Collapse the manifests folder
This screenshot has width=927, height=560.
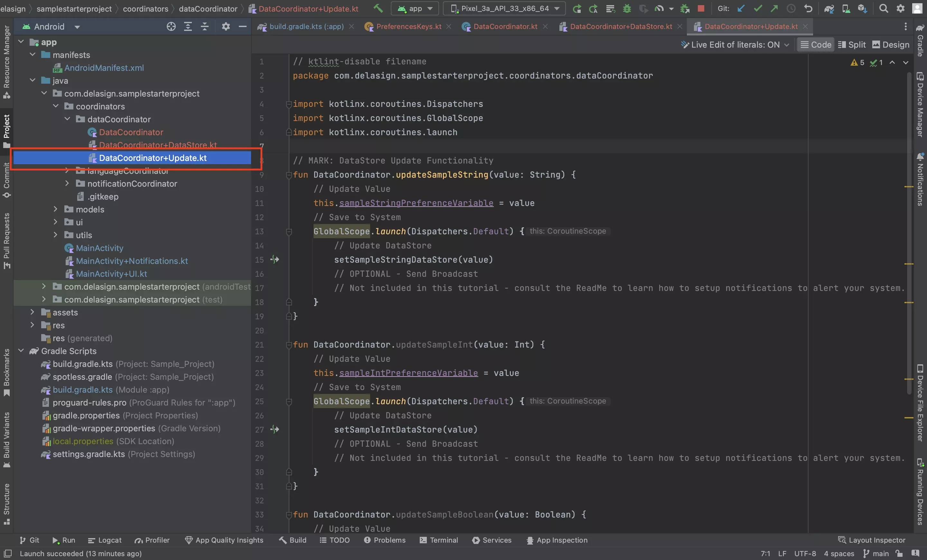[33, 54]
